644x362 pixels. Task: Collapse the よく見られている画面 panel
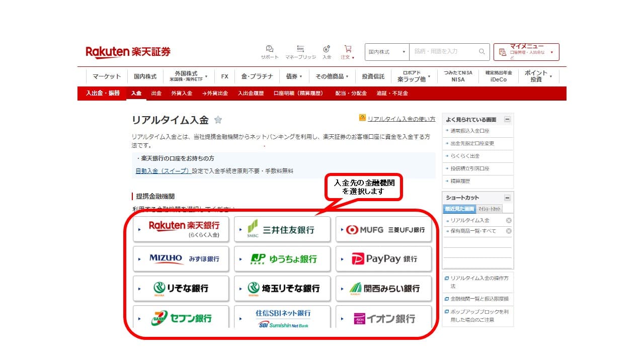click(x=507, y=119)
